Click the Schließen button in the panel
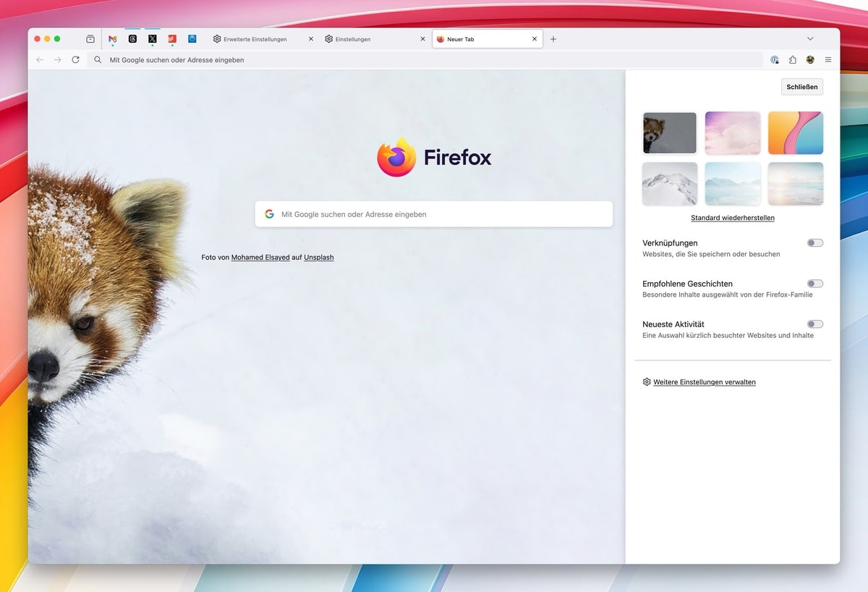868x592 pixels. [801, 86]
